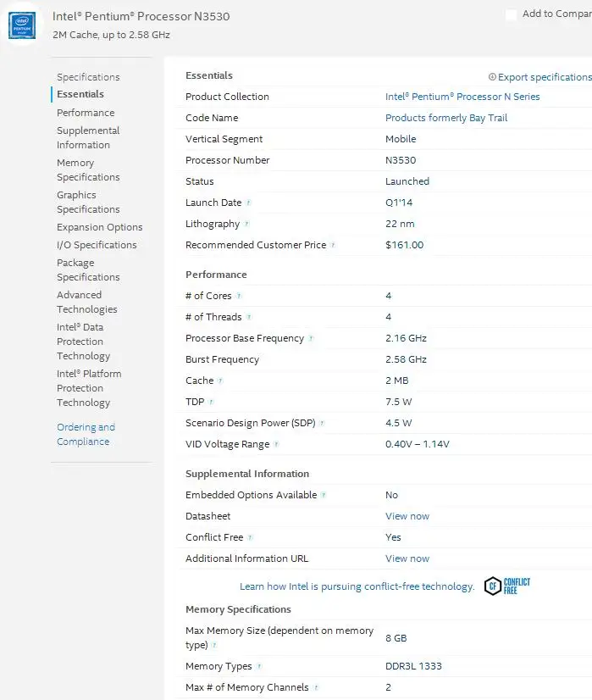Click the Memory Types help icon
This screenshot has height=700, width=592.
[x=259, y=666]
